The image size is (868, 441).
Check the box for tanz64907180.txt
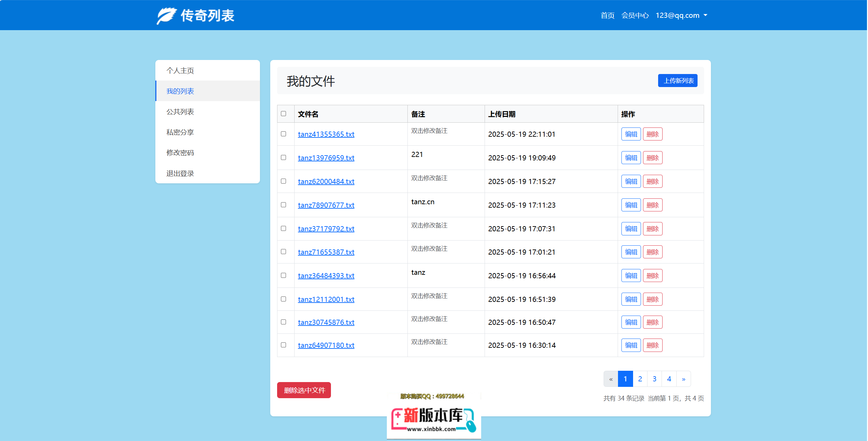tap(284, 345)
